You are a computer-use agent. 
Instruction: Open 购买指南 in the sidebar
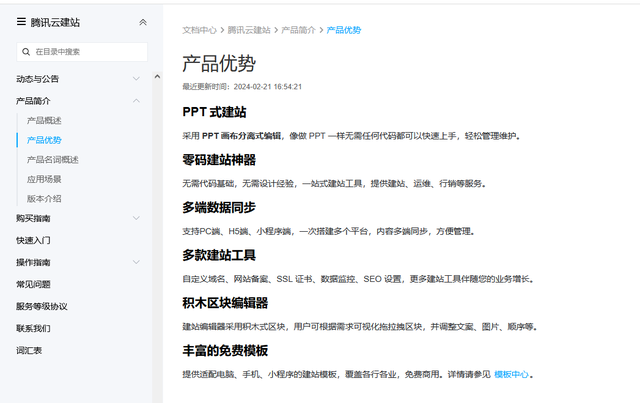click(x=33, y=218)
